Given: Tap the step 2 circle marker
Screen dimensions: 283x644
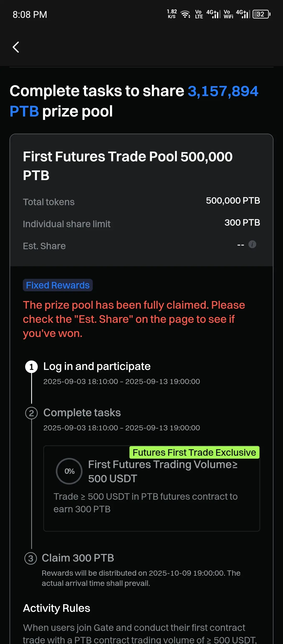Looking at the screenshot, I should (x=31, y=413).
